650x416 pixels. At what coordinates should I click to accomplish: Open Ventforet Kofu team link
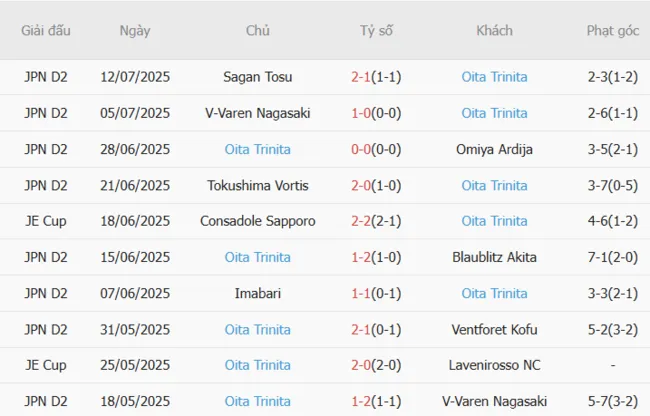click(494, 329)
